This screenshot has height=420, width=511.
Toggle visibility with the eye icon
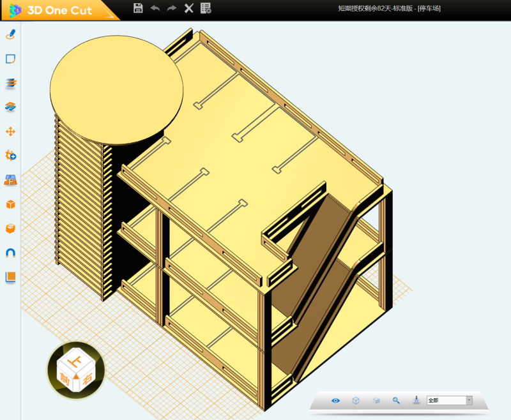[x=335, y=400]
